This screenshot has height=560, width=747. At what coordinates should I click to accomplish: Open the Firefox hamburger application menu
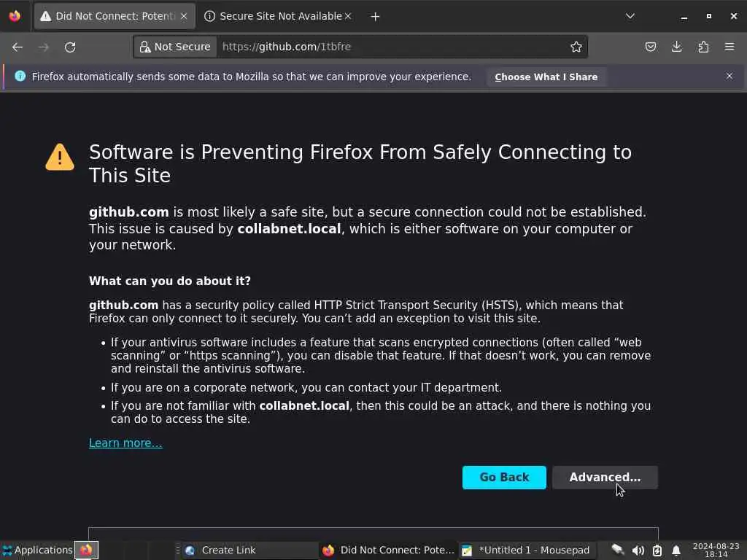pyautogui.click(x=729, y=47)
